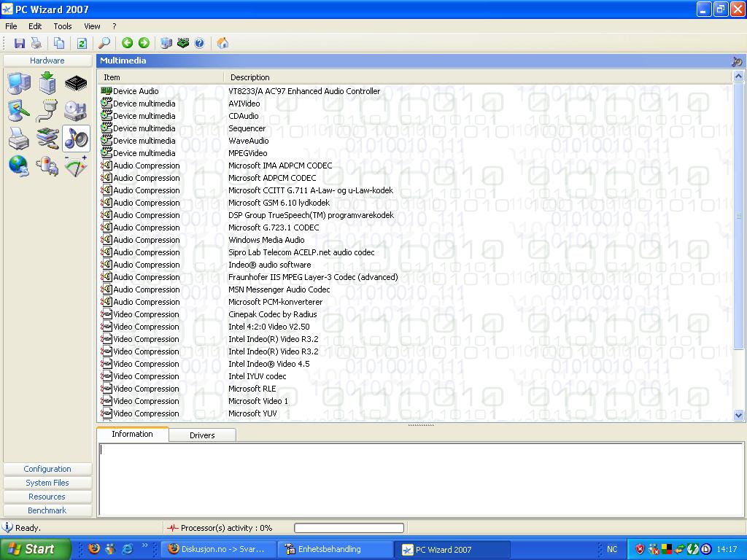This screenshot has width=747, height=560.
Task: Click the list scrollbar up arrow
Action: [x=738, y=76]
